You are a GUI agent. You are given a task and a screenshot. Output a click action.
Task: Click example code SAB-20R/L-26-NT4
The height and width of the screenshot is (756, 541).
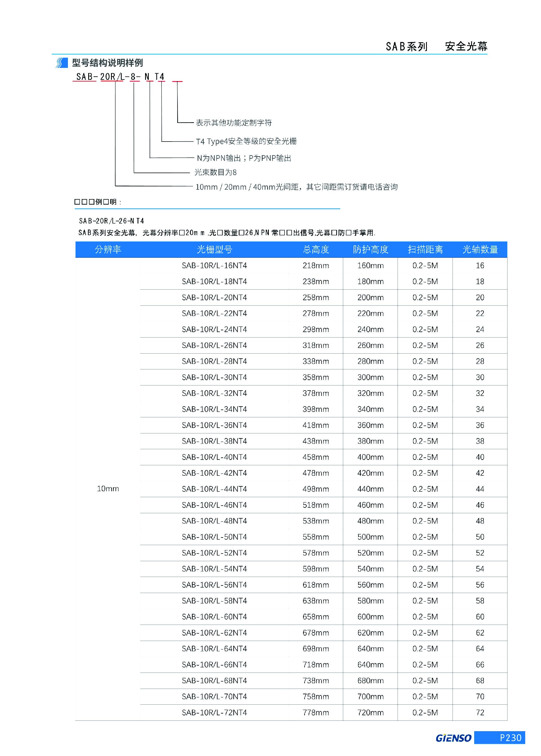111,221
